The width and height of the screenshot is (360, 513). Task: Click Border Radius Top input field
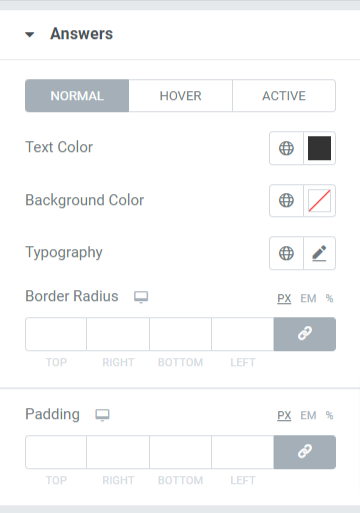[56, 334]
